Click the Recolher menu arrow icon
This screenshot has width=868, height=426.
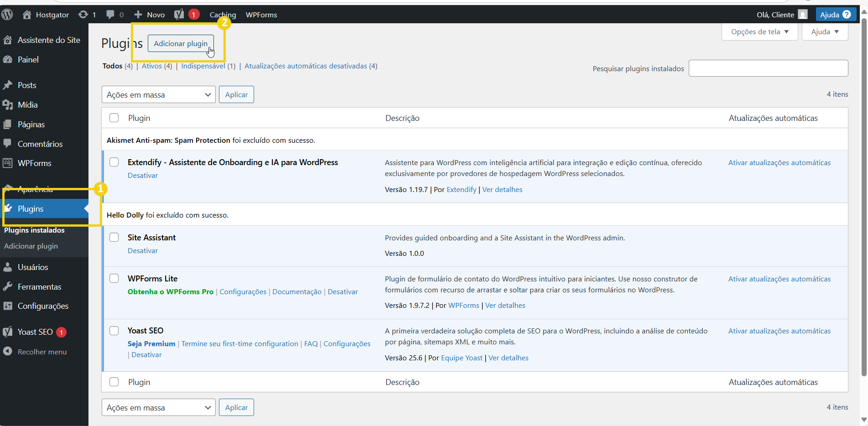[x=7, y=352]
